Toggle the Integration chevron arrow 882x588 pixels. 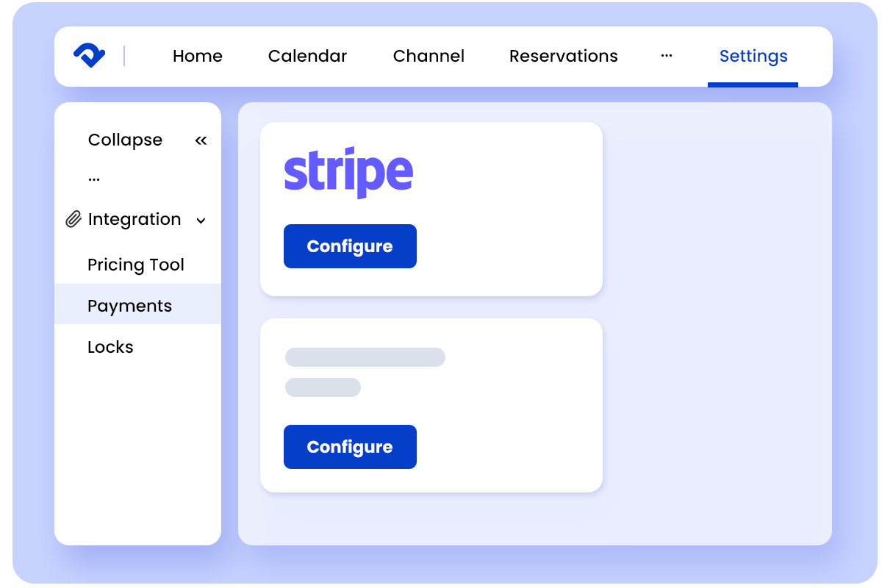pyautogui.click(x=201, y=220)
